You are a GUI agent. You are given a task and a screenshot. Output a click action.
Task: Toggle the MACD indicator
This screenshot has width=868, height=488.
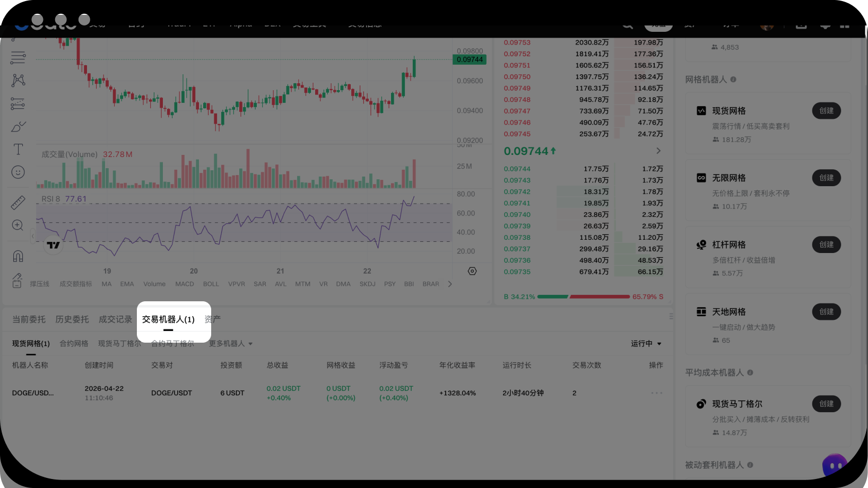tap(185, 284)
